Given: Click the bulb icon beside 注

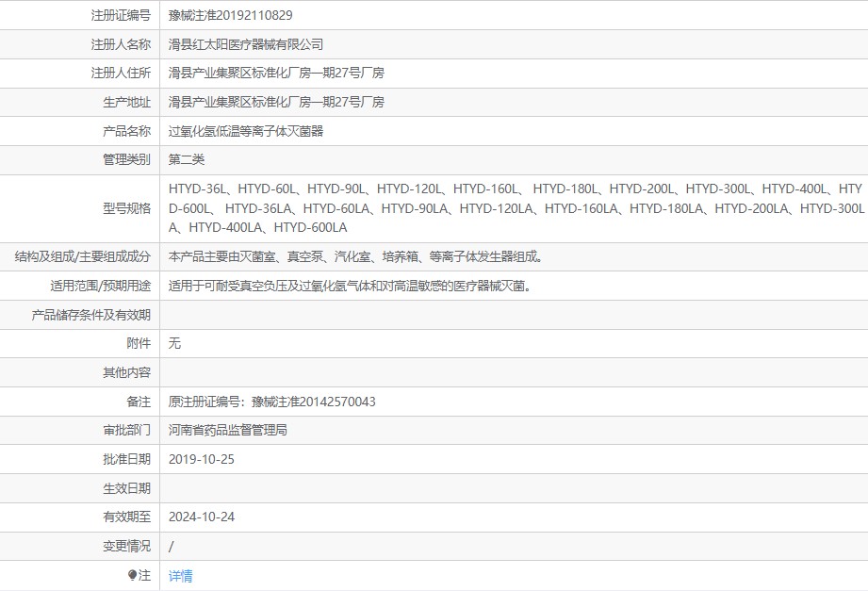Looking at the screenshot, I should pyautogui.click(x=132, y=576).
